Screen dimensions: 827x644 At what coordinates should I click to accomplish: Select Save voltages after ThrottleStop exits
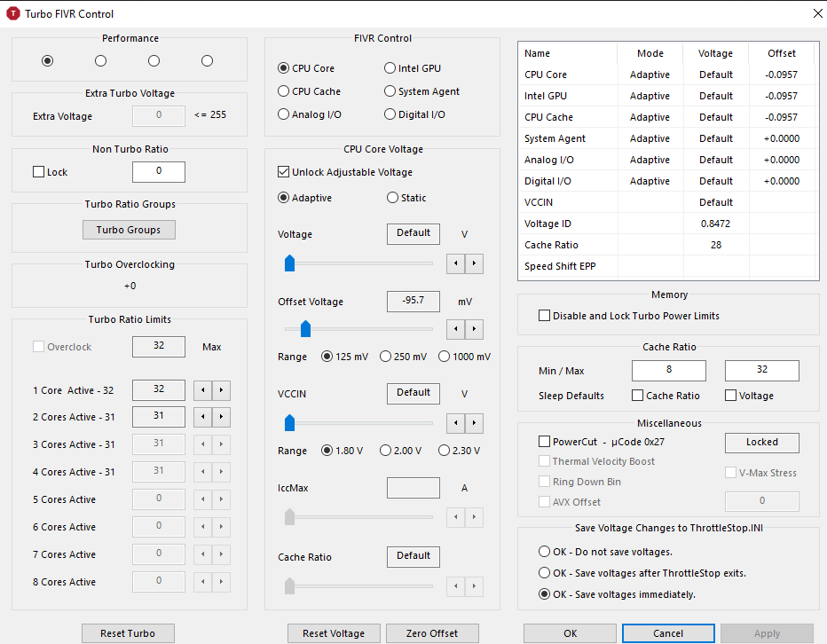(x=642, y=573)
